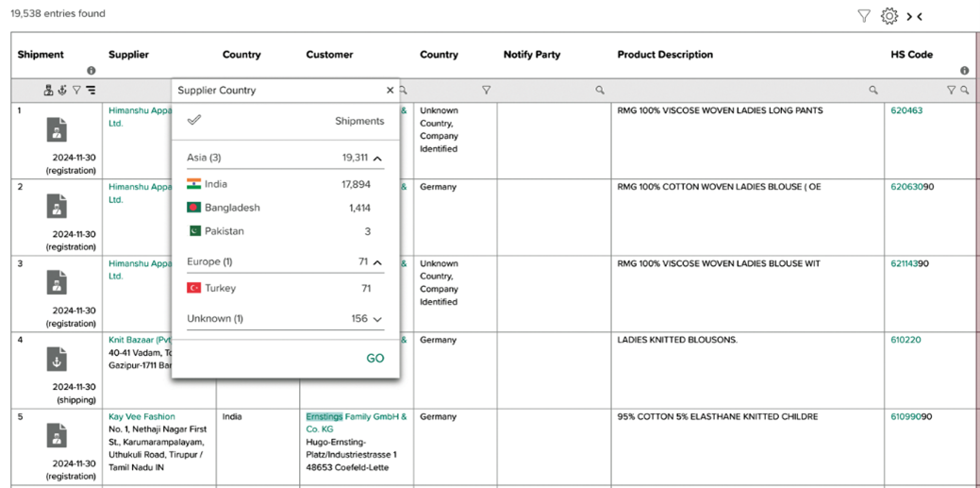
Task: Open the Shipment column funnel filter
Action: [x=76, y=91]
